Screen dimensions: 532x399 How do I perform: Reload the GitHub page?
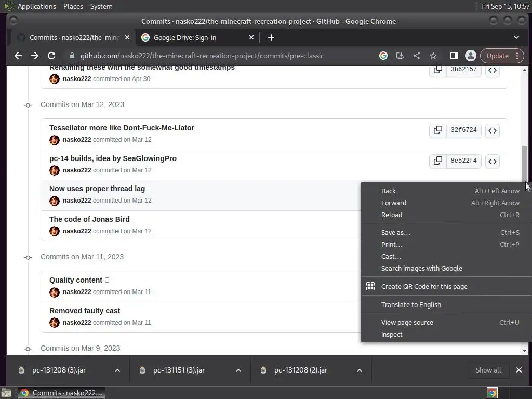(51, 56)
